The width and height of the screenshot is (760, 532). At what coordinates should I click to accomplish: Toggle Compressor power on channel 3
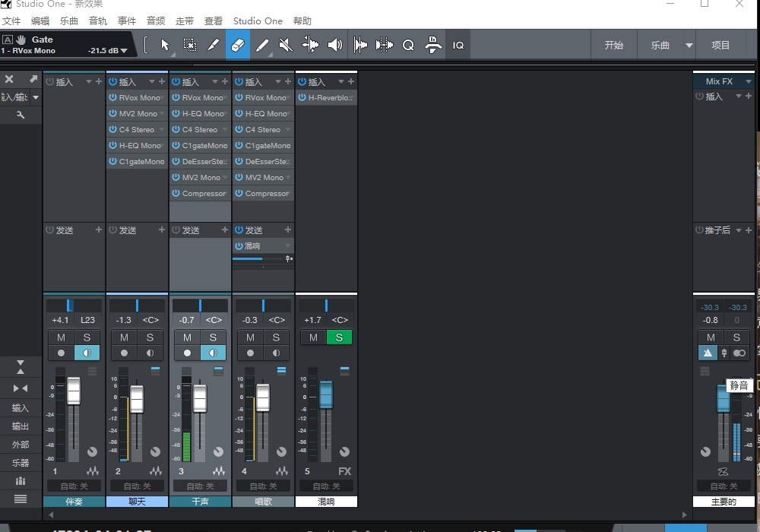pyautogui.click(x=176, y=193)
